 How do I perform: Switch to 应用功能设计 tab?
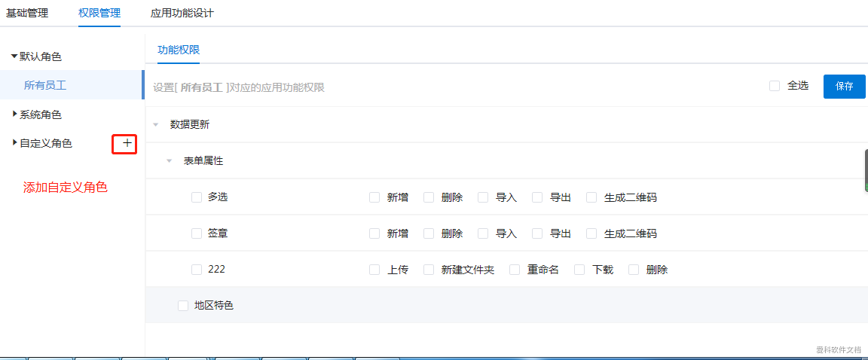[x=182, y=14]
